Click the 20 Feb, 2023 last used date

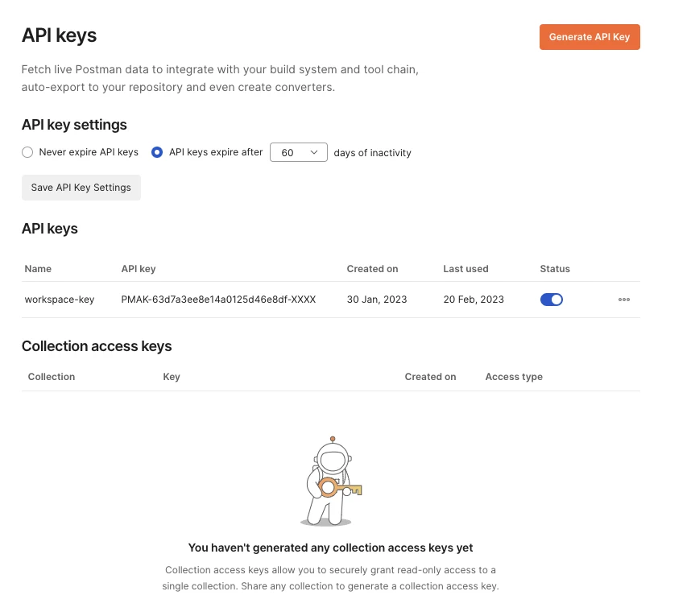(474, 300)
